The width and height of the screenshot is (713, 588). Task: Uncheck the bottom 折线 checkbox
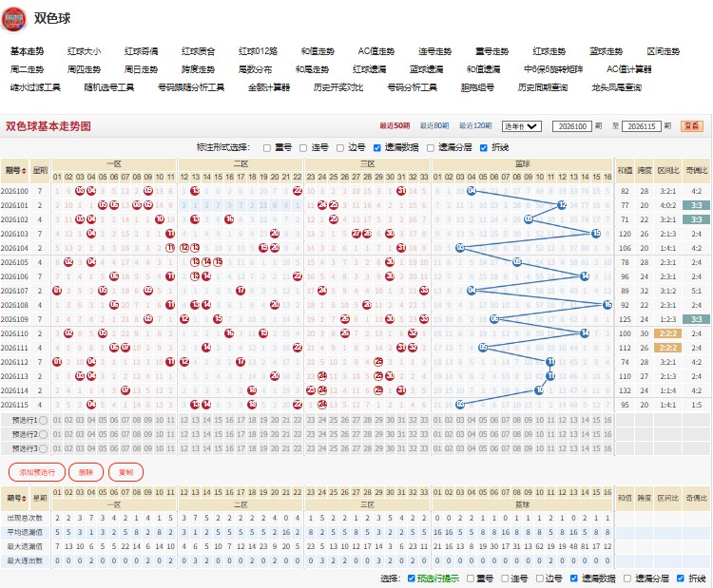(x=681, y=579)
